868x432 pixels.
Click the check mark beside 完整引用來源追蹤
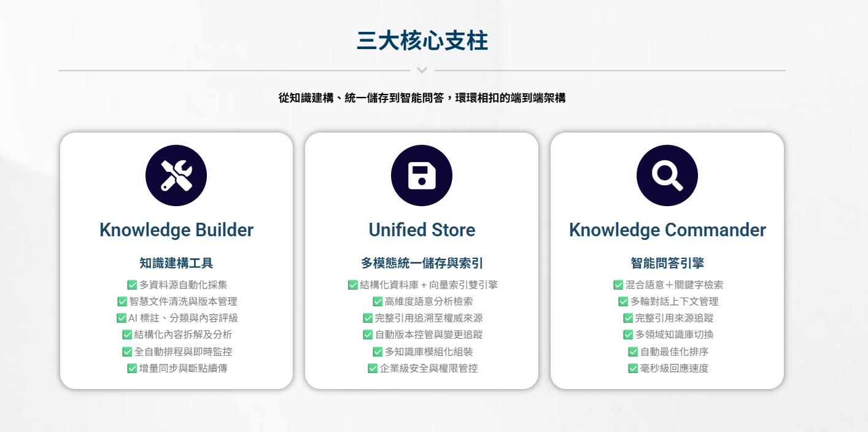coord(628,318)
